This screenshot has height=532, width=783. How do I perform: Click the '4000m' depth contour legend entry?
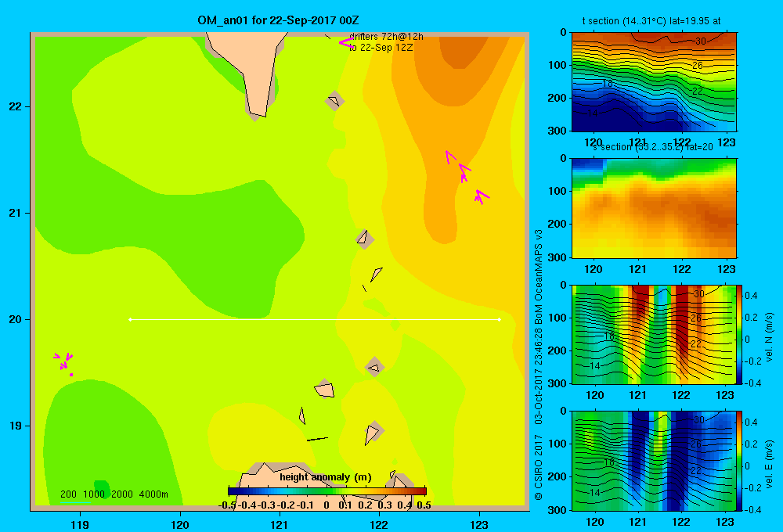(153, 494)
